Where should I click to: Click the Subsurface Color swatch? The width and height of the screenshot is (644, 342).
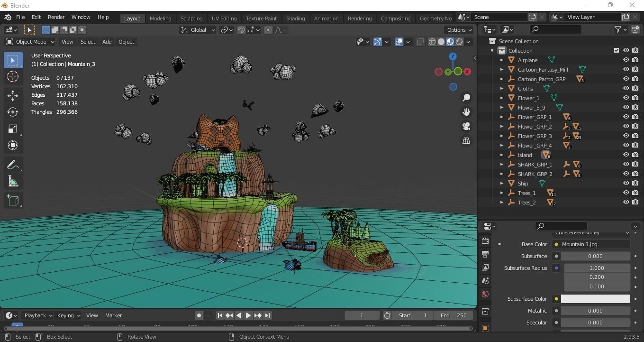pyautogui.click(x=596, y=299)
